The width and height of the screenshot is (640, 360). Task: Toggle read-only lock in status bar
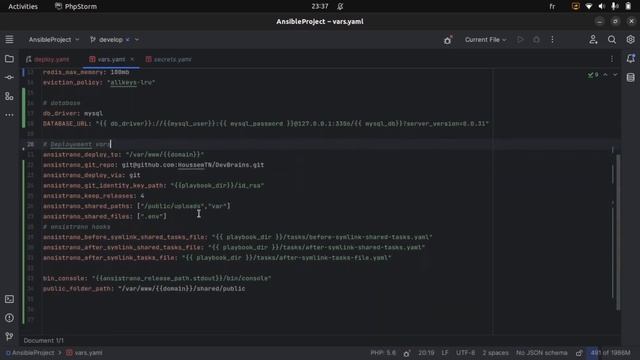(x=579, y=353)
